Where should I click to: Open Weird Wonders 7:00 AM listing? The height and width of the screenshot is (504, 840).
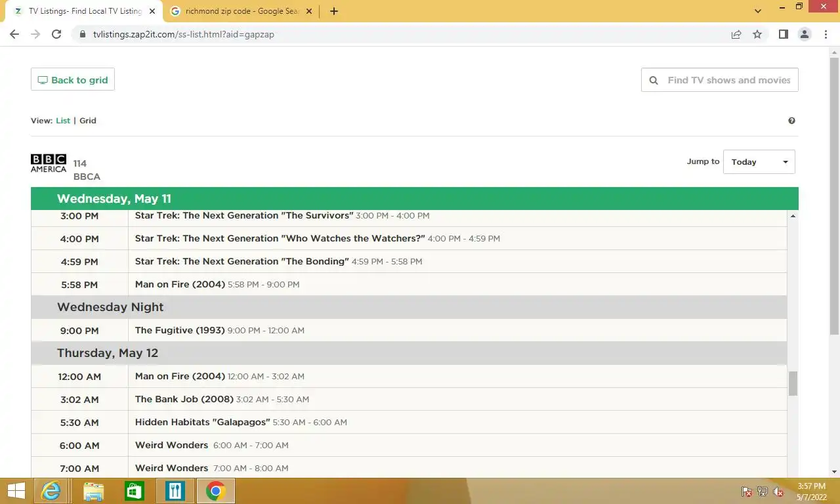172,468
